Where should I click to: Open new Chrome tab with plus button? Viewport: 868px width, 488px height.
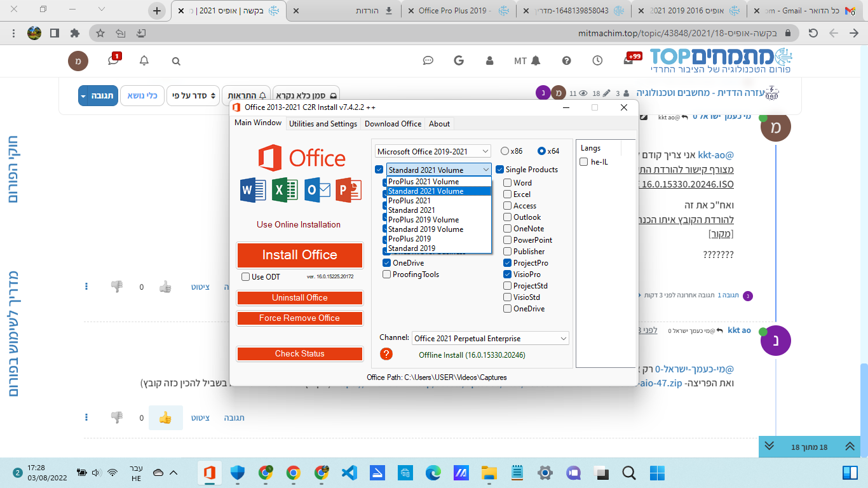(157, 10)
